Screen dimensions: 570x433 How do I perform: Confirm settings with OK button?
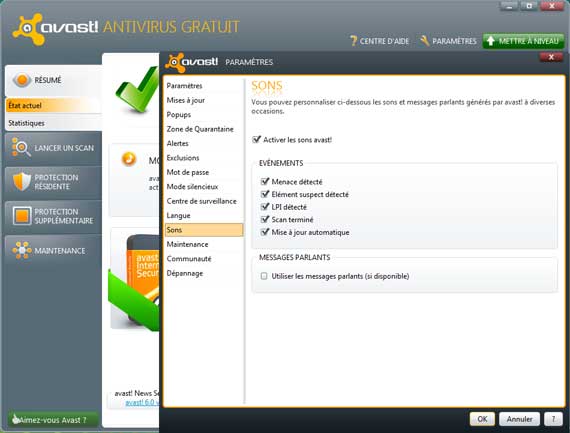point(482,419)
